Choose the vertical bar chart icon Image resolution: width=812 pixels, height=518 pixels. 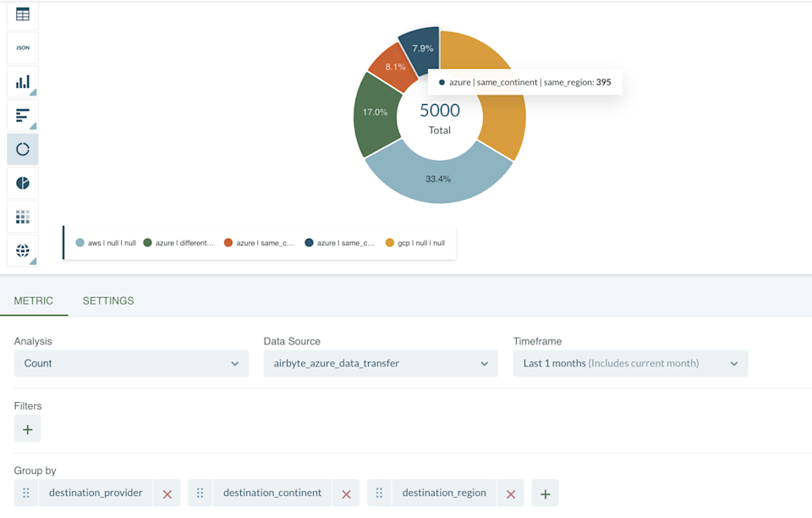coord(23,82)
